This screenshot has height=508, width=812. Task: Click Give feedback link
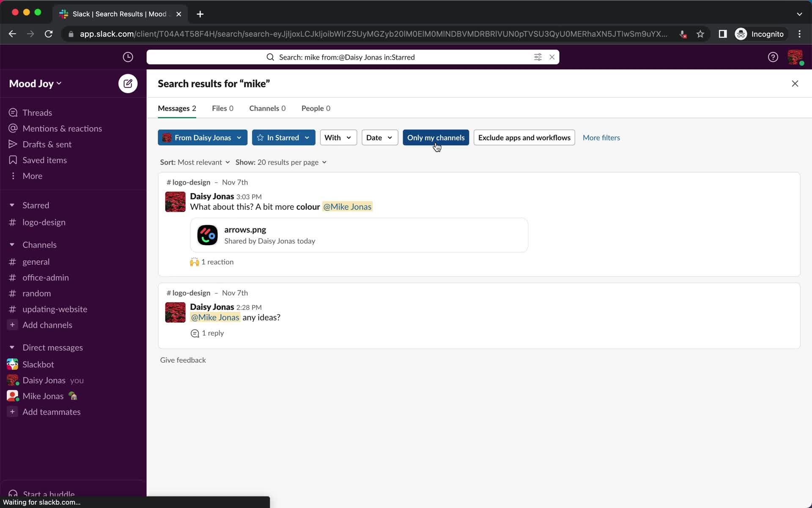182,360
